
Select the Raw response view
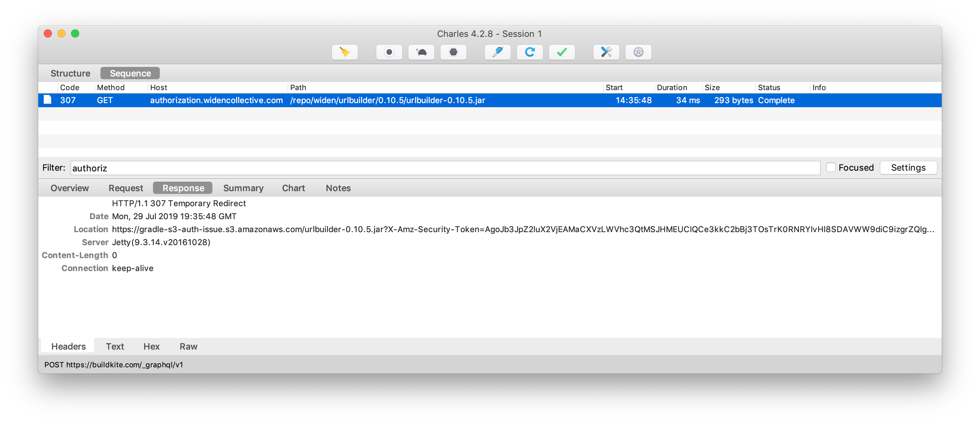tap(188, 346)
